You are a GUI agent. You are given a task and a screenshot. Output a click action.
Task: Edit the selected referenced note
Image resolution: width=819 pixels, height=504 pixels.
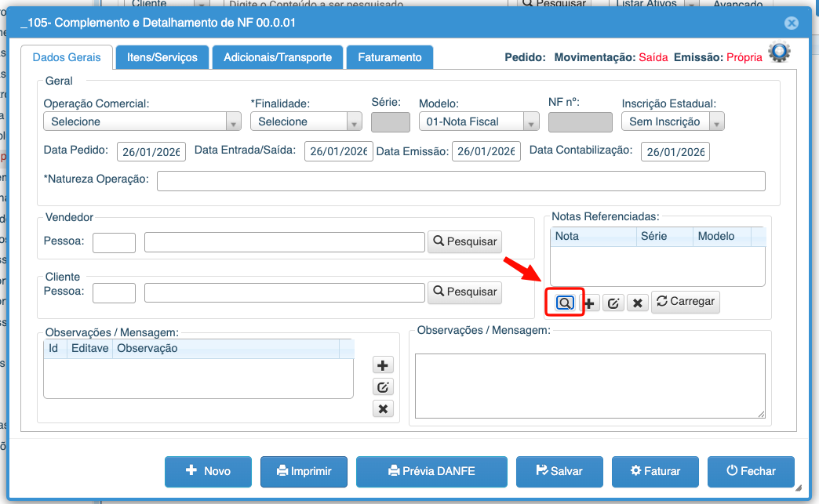[x=613, y=303]
